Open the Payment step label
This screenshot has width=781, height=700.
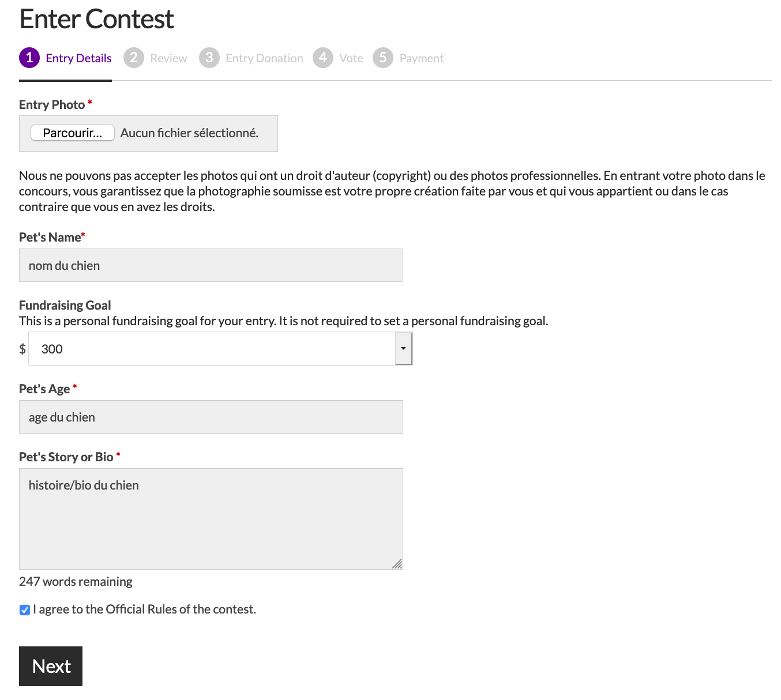(x=422, y=58)
